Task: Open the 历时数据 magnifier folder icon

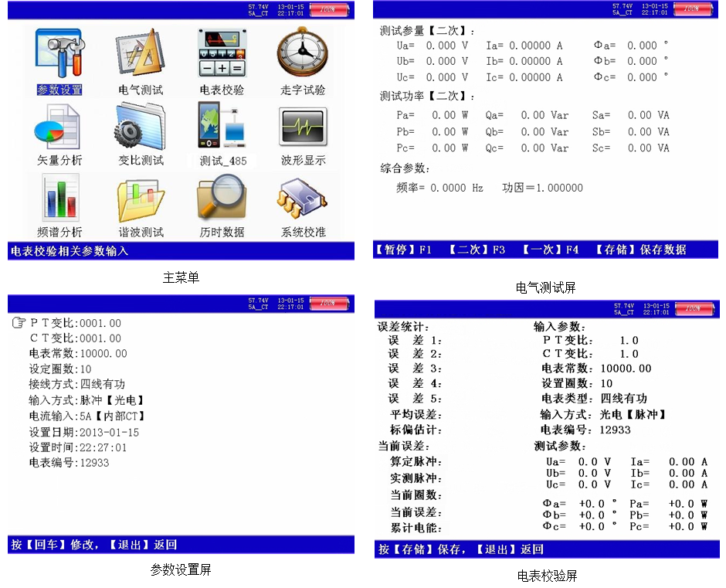Action: [x=222, y=197]
